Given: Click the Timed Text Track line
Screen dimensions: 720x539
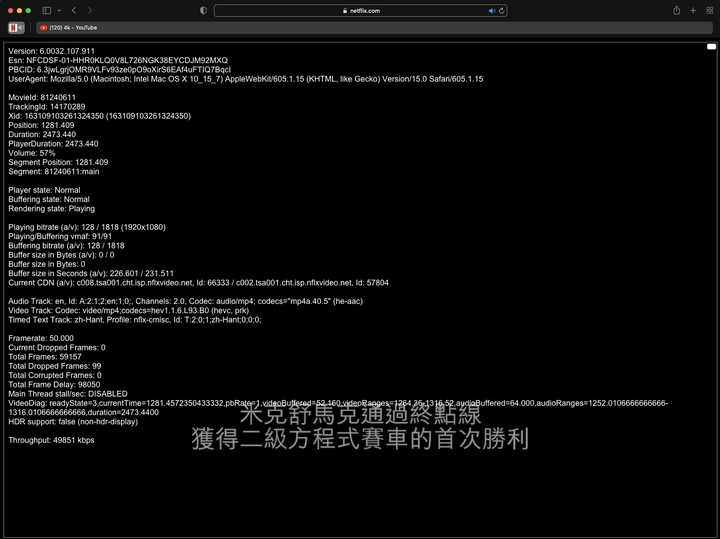Looking at the screenshot, I should point(135,320).
